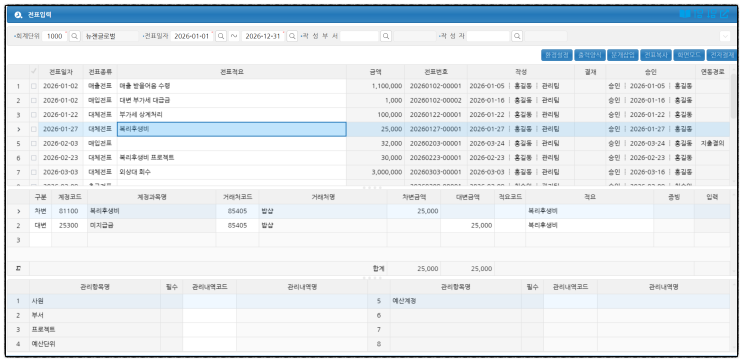The width and height of the screenshot is (743, 362).
Task: Click the 환경설정 button
Action: click(557, 55)
